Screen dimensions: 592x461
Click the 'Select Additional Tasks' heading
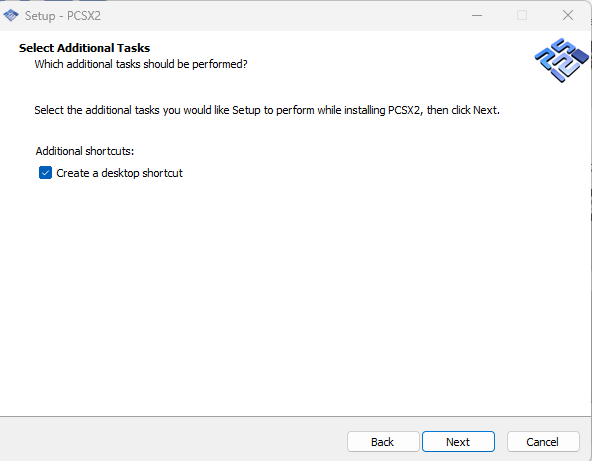click(85, 48)
